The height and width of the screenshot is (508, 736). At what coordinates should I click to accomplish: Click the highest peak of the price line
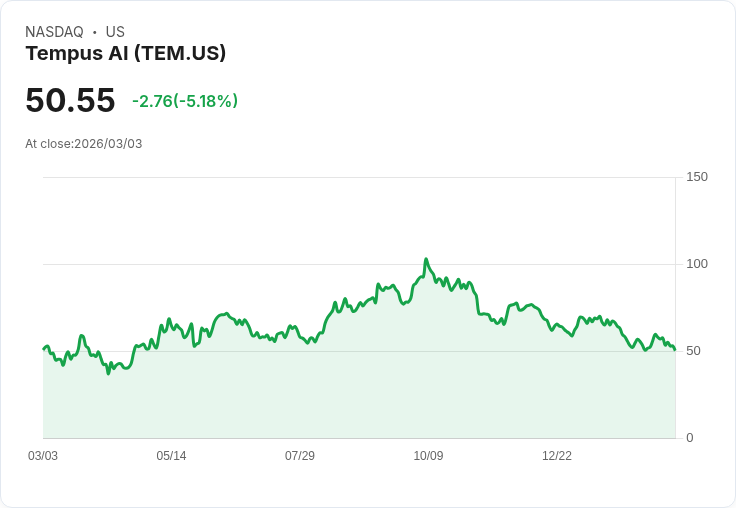point(426,259)
